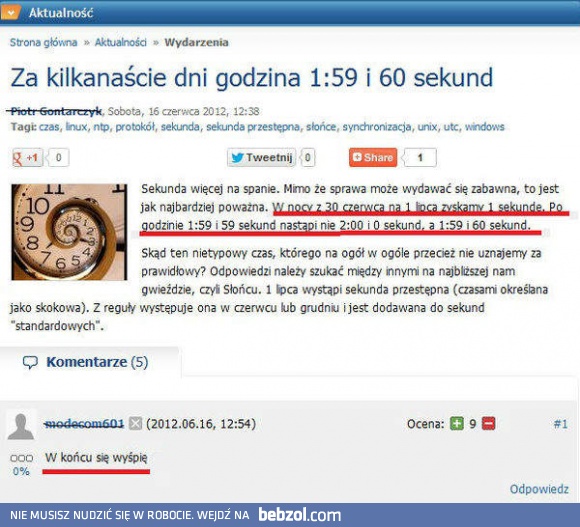This screenshot has width=580, height=527.
Task: Select the linux tag
Action: tap(76, 127)
